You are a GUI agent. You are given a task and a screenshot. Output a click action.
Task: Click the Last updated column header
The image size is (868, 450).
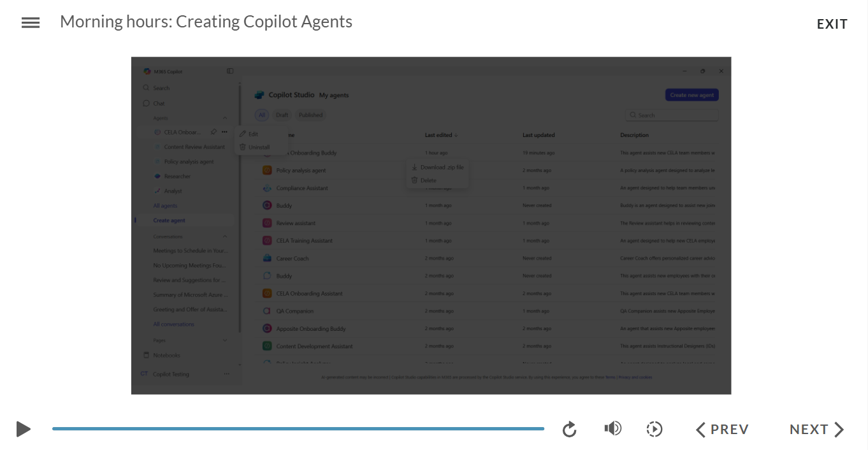pos(539,135)
